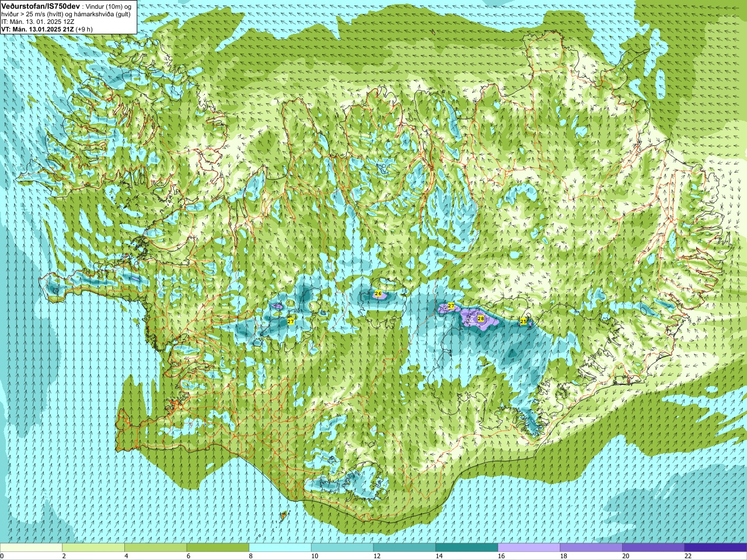Screen dimensions: 747x560
Task: Select the 20–22 m/s violet legend swatch
Action: pos(654,548)
